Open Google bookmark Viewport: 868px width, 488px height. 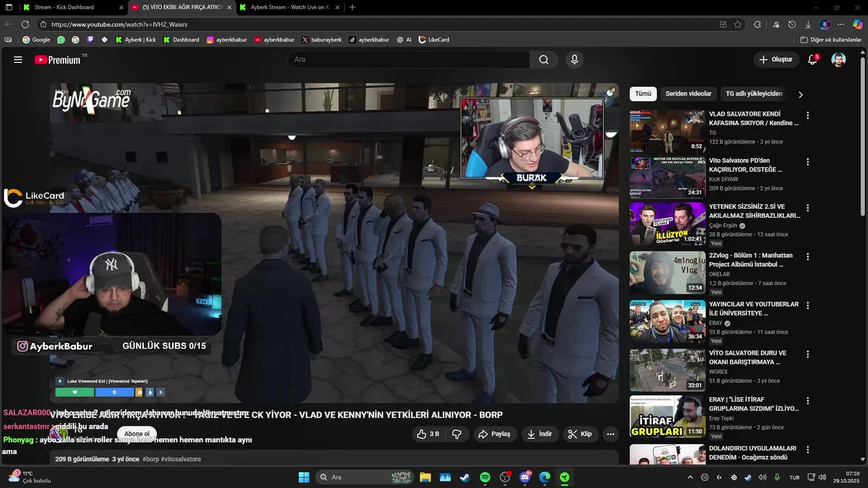(36, 40)
